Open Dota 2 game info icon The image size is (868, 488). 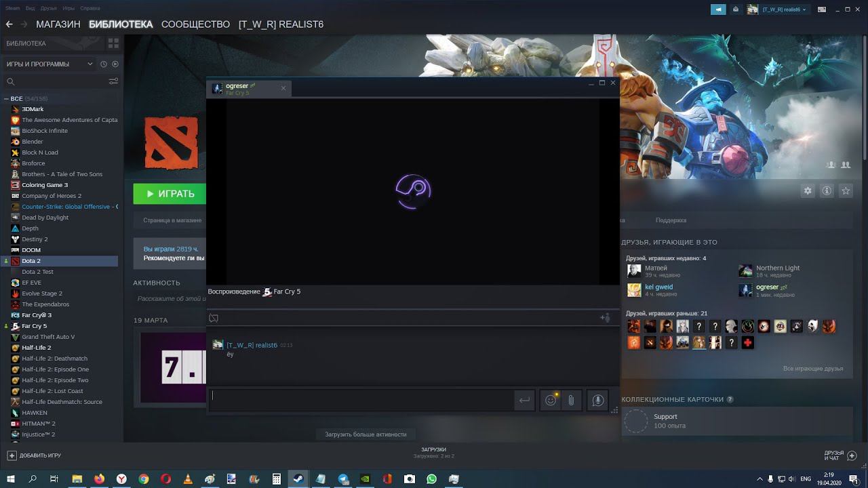point(827,191)
